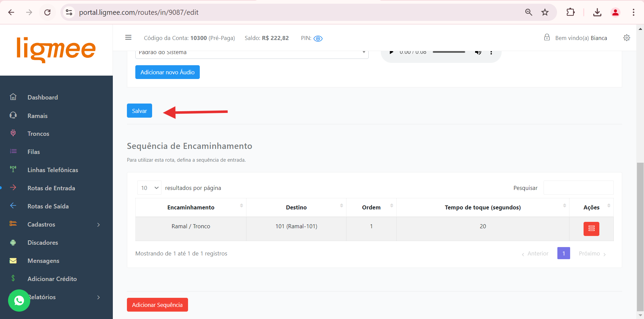Image resolution: width=644 pixels, height=319 pixels.
Task: Click the lock icon beside welcome text
Action: coord(547,38)
